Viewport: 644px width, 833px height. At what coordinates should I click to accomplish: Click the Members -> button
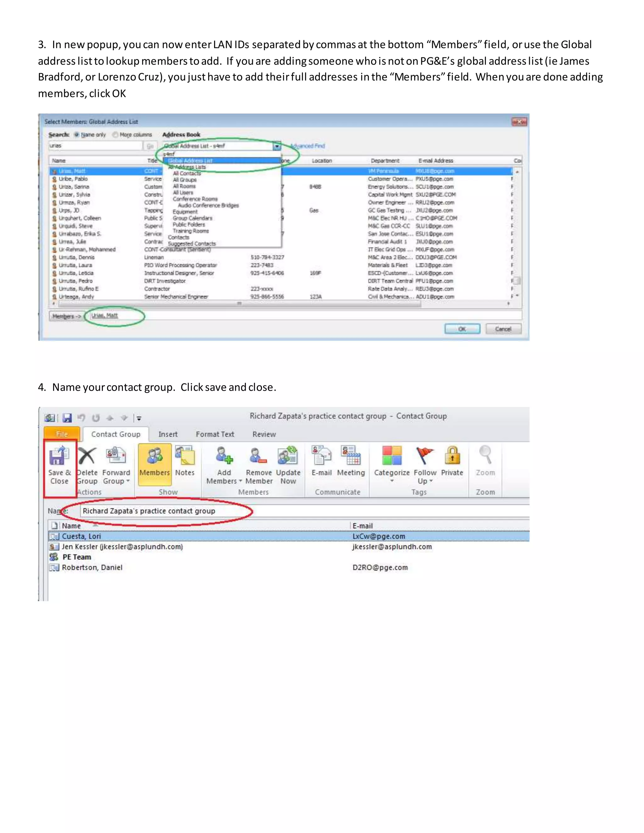pyautogui.click(x=66, y=316)
